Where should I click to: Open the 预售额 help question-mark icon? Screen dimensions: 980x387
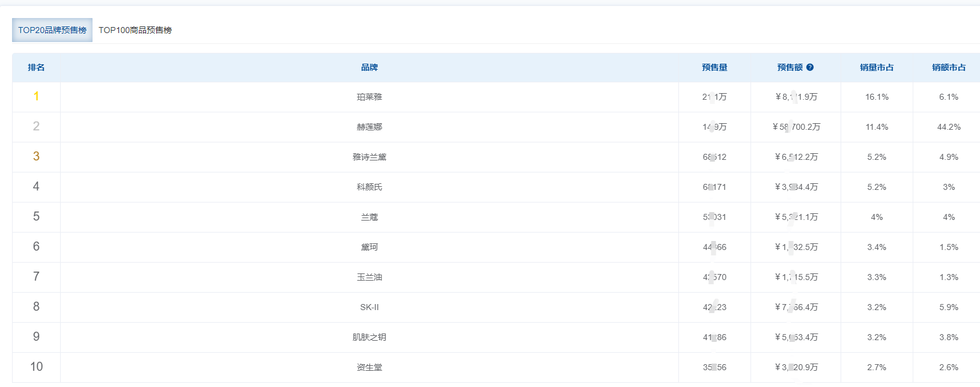tap(810, 67)
